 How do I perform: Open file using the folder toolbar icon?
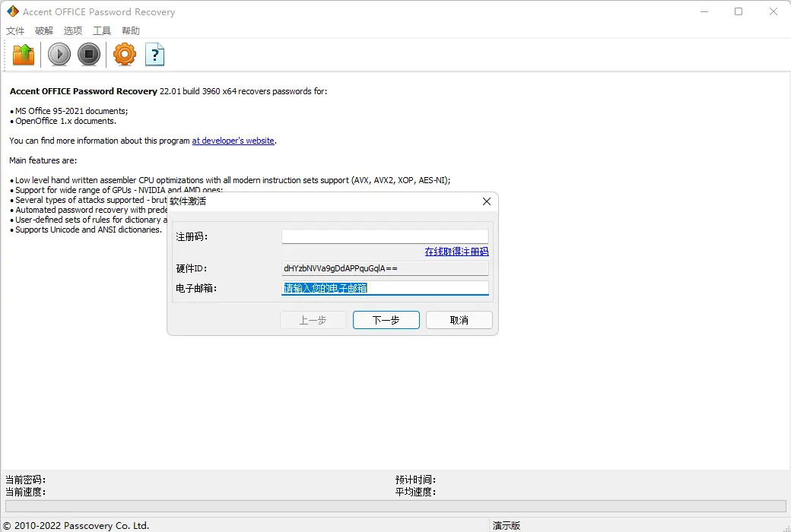(24, 55)
